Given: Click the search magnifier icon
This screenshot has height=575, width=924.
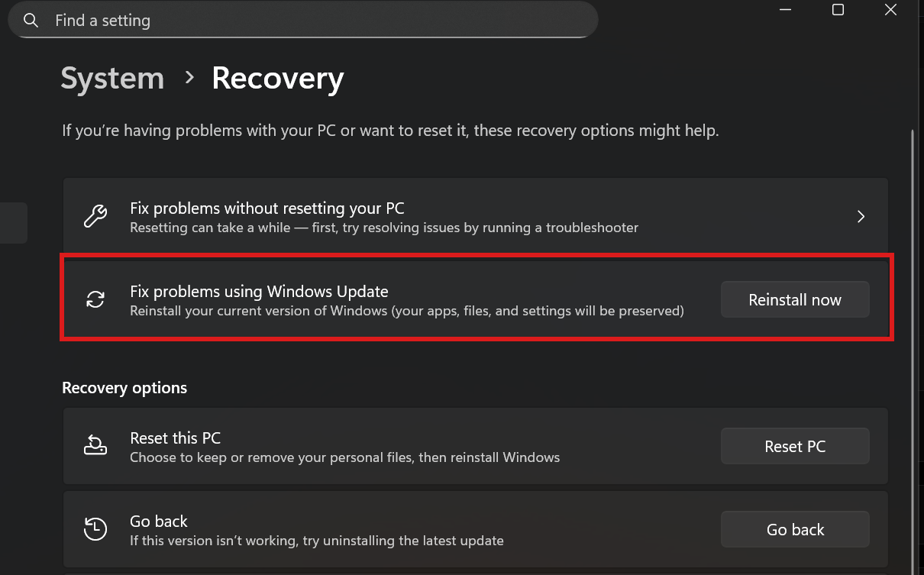Looking at the screenshot, I should [31, 21].
